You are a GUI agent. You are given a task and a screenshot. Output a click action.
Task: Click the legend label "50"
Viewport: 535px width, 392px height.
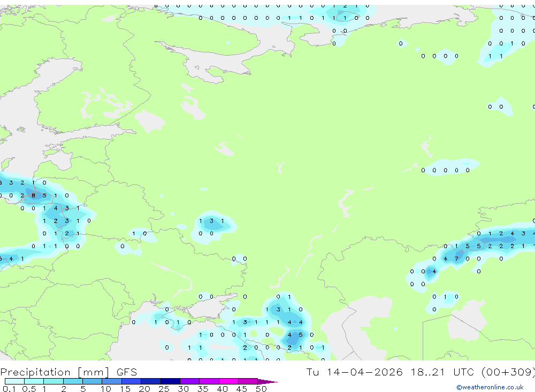pyautogui.click(x=261, y=389)
